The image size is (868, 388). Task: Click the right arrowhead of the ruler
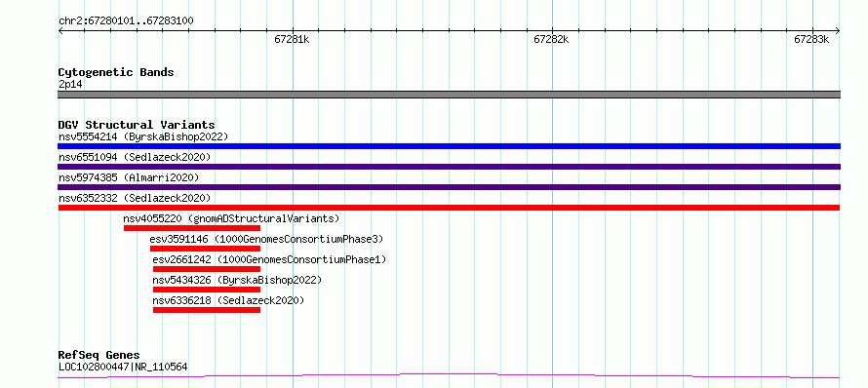coord(838,31)
